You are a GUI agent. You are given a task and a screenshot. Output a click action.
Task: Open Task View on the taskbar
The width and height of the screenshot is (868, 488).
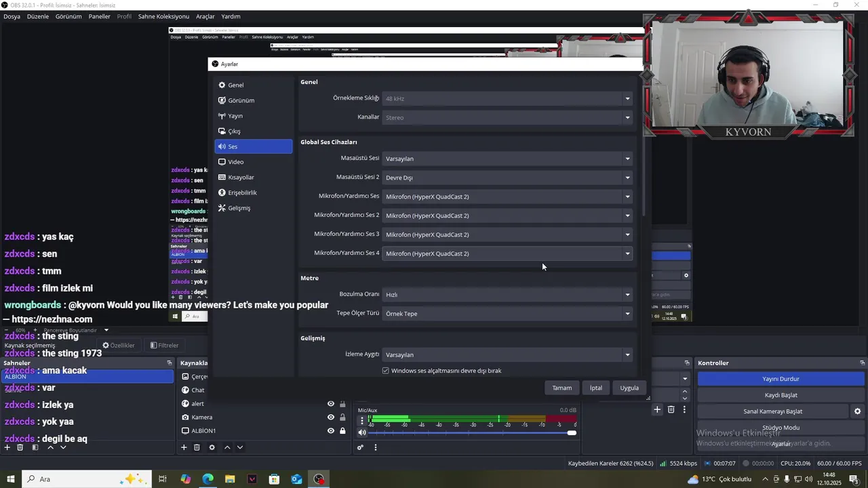click(x=163, y=479)
